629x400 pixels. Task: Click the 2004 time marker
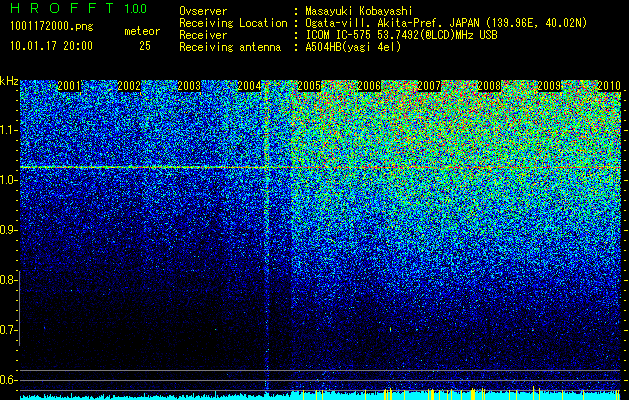(249, 86)
